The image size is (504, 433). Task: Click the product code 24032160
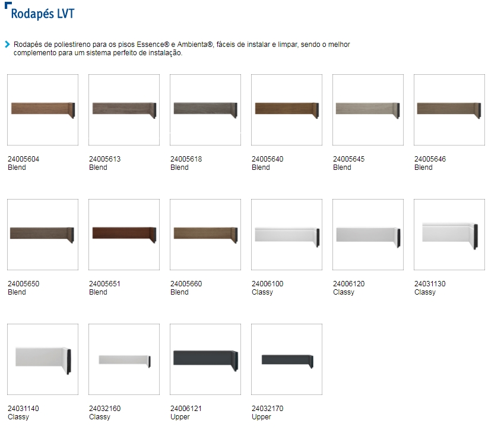point(105,409)
